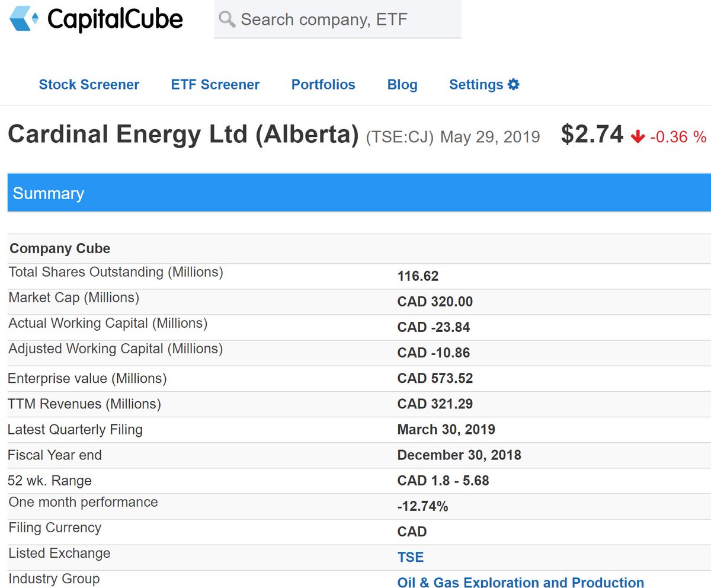
Task: Click the March 30, 2019 filing date
Action: [x=446, y=429]
